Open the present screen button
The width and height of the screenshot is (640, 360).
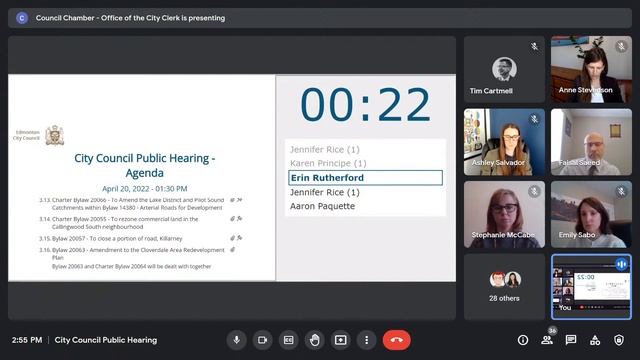pos(340,340)
